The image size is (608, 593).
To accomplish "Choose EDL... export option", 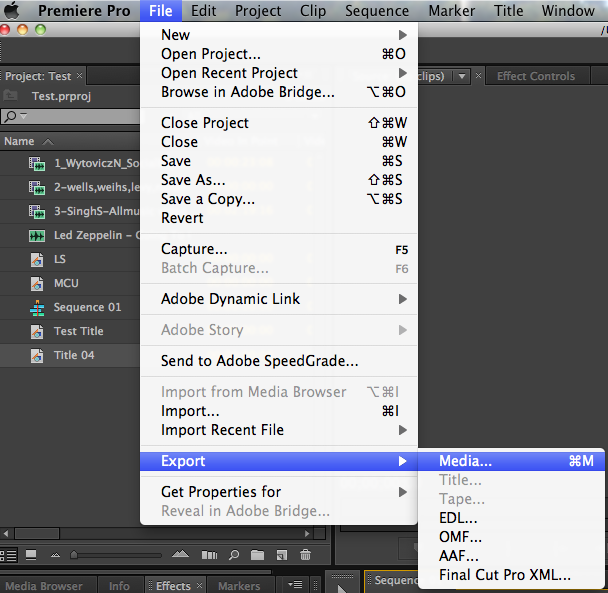I will (x=511, y=519).
